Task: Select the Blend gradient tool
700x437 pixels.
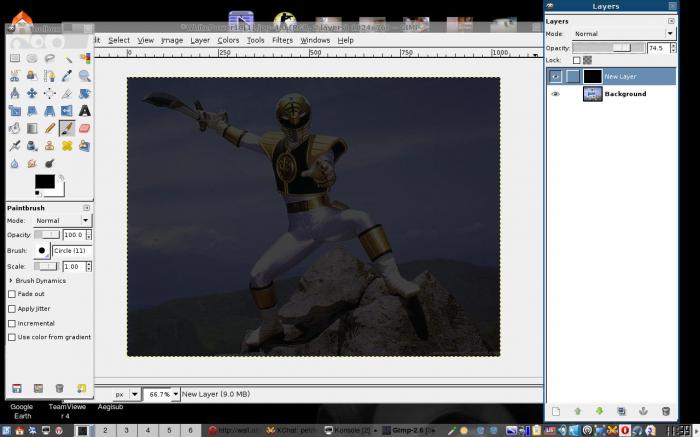Action: [32, 128]
